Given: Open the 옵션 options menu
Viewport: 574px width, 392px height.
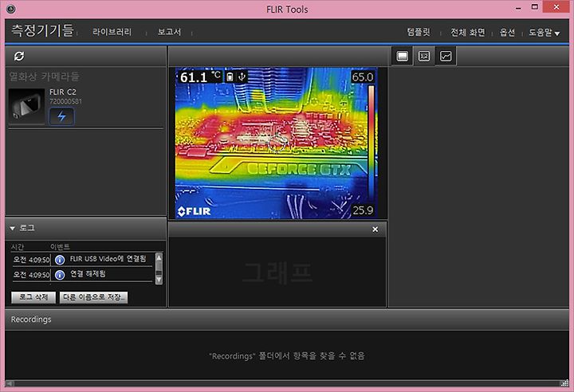Looking at the screenshot, I should (x=507, y=32).
